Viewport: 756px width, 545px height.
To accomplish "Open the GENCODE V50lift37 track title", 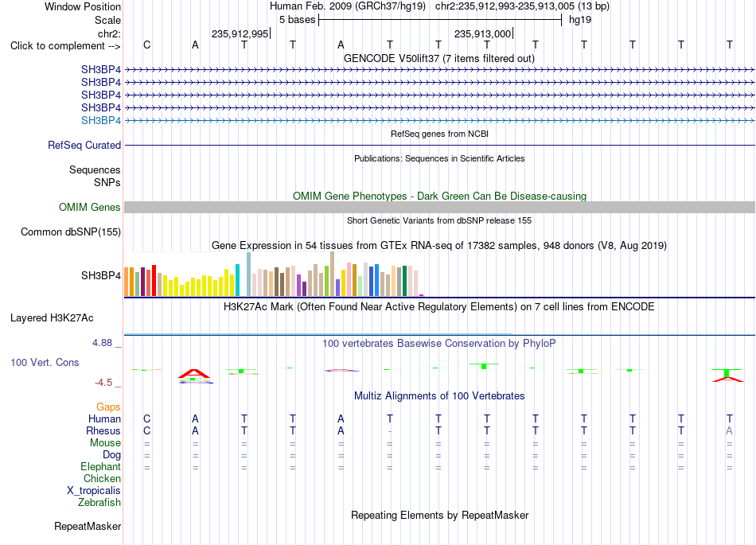I will [x=438, y=58].
